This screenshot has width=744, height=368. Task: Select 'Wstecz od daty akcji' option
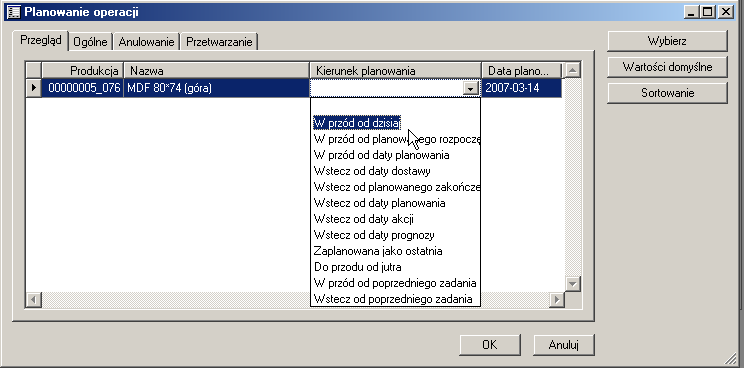[395, 219]
